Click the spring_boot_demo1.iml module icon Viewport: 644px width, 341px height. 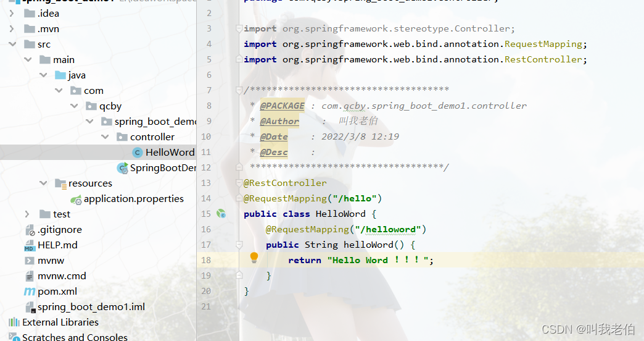coord(30,307)
